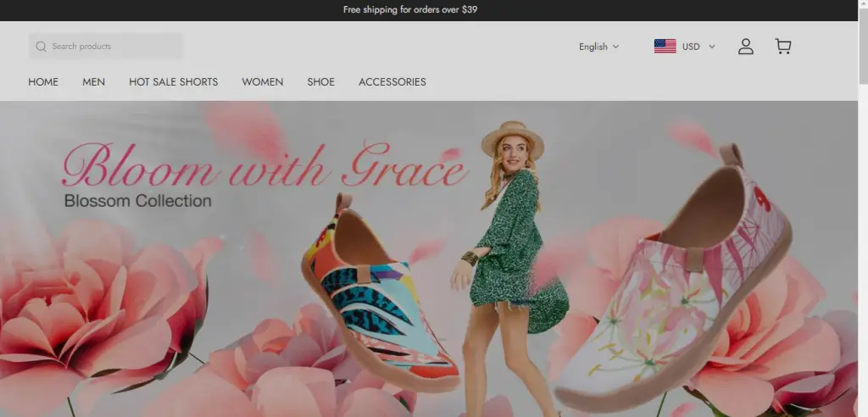Expand the English language dropdown

pyautogui.click(x=599, y=47)
